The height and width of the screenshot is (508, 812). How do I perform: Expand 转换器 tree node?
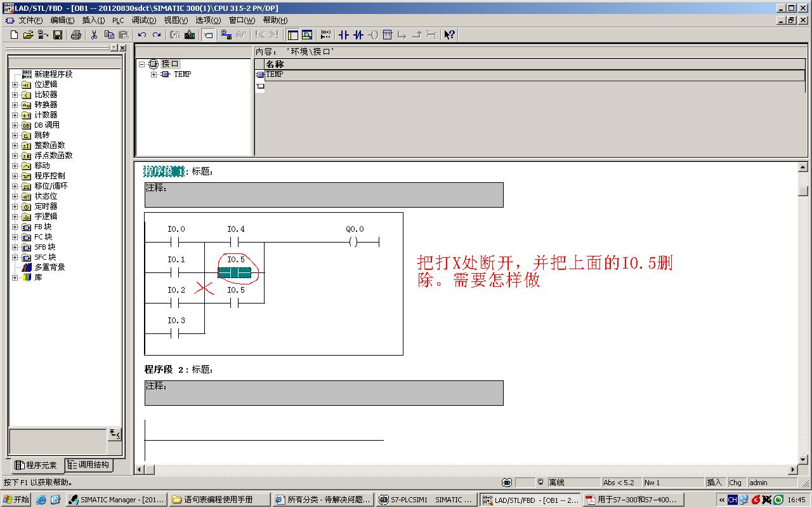click(x=15, y=105)
